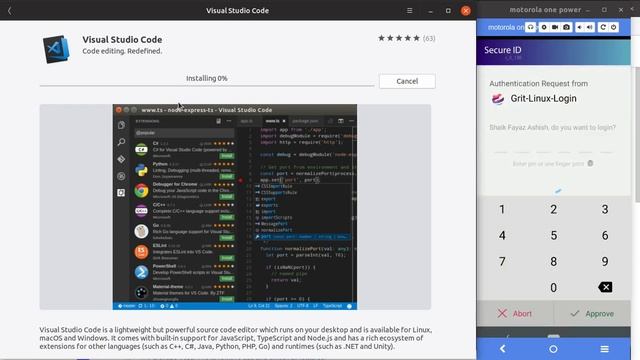Open the VS Code screenshot preview
This screenshot has height=360, width=640.
[x=235, y=207]
